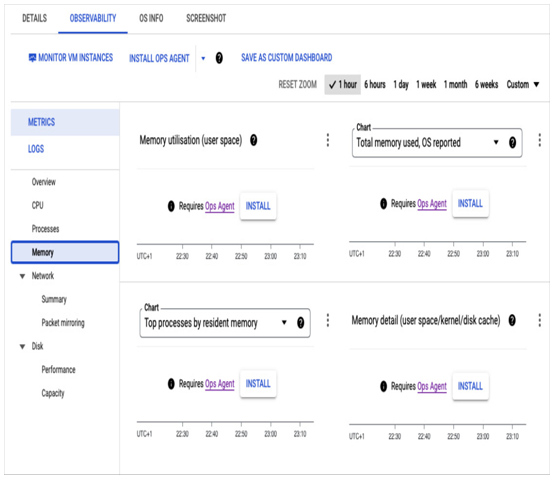Click Install button under Memory utilisation chart

(x=258, y=206)
